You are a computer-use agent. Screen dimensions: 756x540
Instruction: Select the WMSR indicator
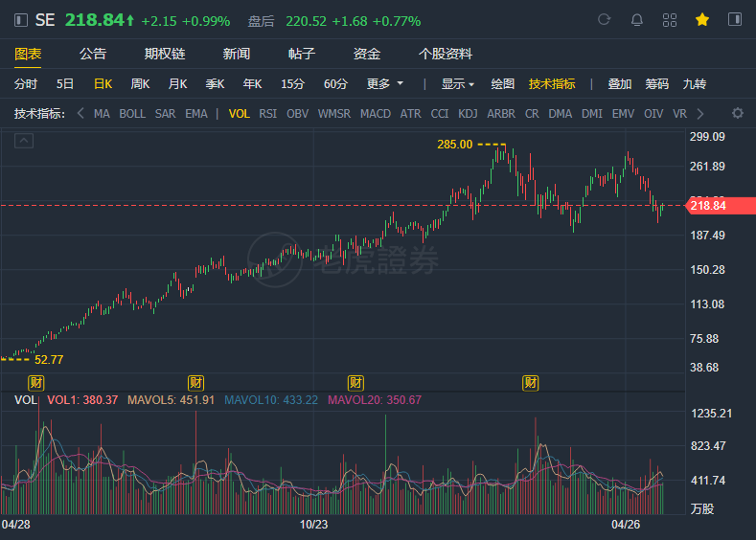pyautogui.click(x=334, y=114)
